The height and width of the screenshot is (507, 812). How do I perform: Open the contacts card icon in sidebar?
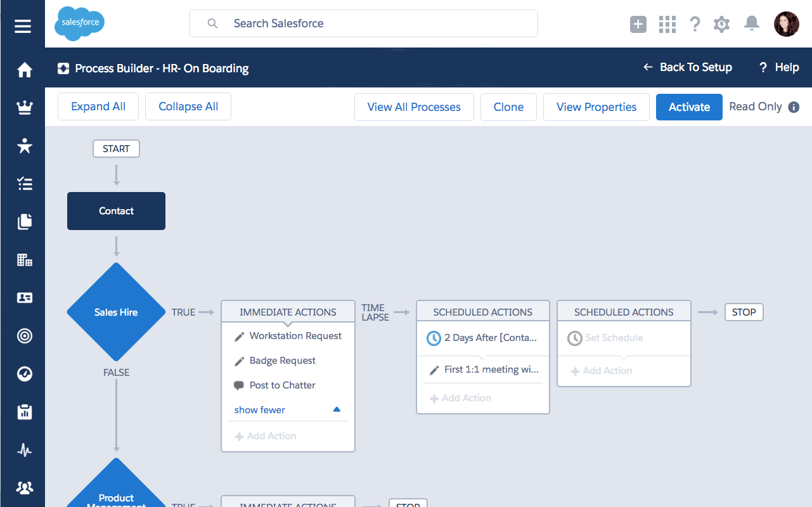point(24,298)
